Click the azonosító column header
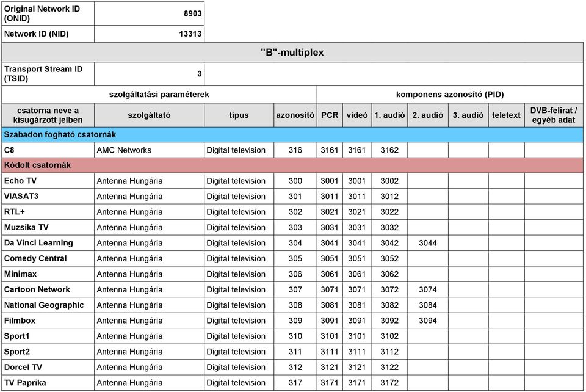Image resolution: width=586 pixels, height=392 pixels. [295, 115]
